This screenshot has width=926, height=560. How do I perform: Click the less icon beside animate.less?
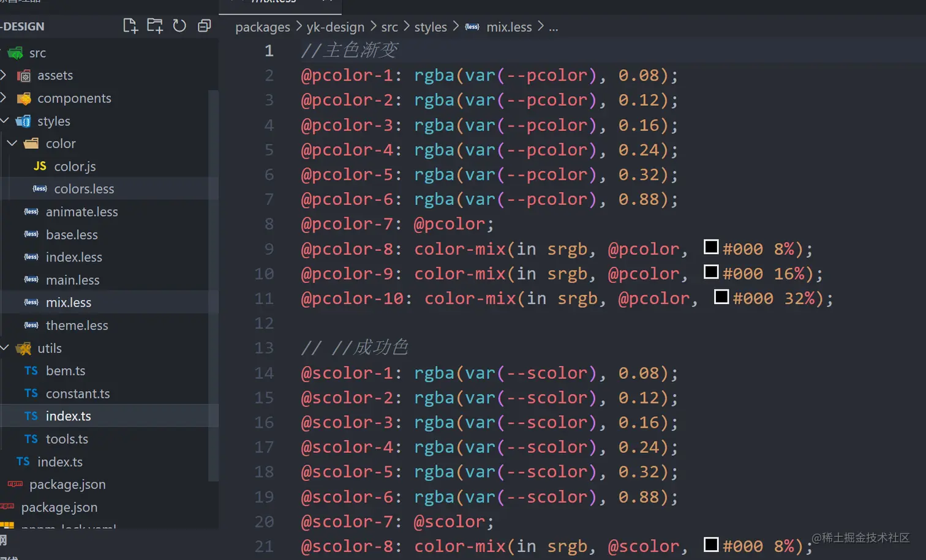click(x=31, y=211)
